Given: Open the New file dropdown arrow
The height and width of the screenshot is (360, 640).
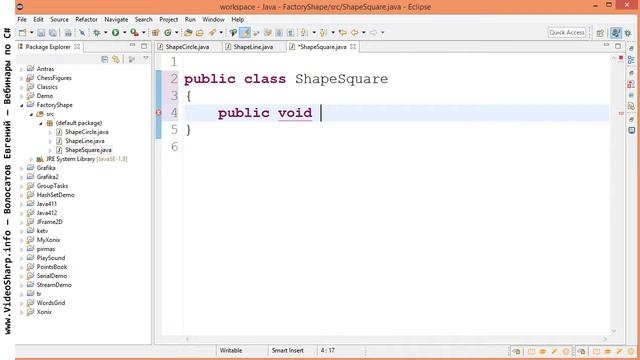Looking at the screenshot, I should tap(31, 33).
